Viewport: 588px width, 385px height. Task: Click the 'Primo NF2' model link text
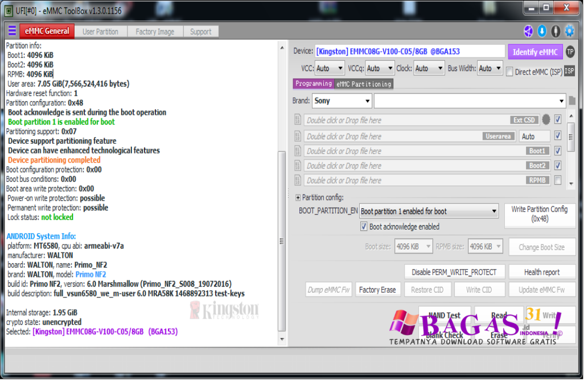[x=91, y=276]
